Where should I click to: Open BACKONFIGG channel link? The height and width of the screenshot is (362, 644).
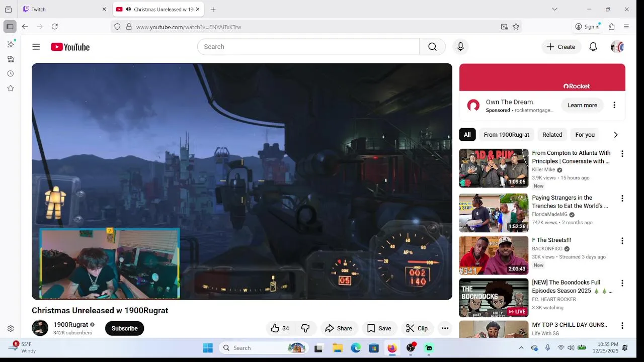click(547, 249)
